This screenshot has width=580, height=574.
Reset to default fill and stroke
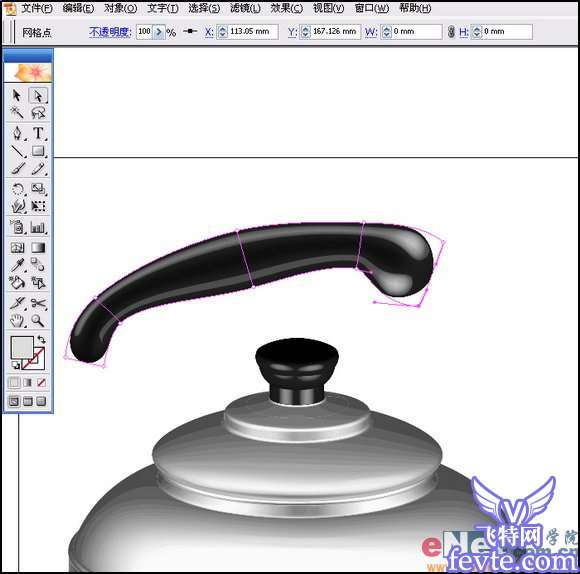(16, 365)
